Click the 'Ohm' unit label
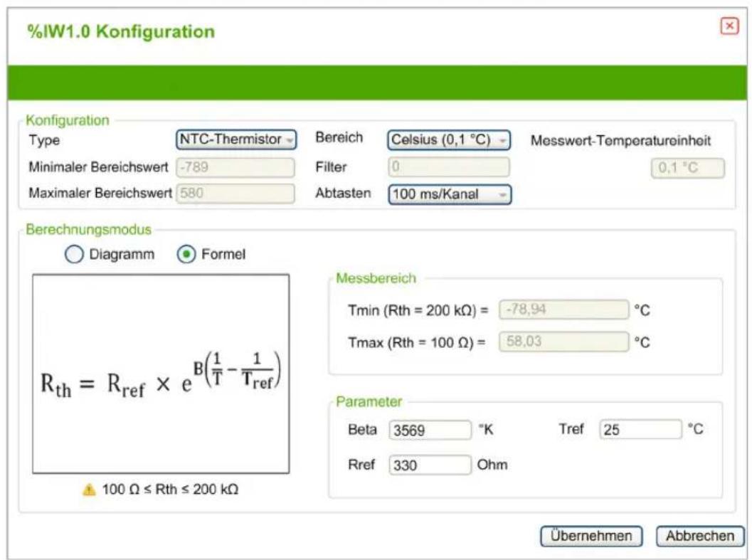 (492, 465)
